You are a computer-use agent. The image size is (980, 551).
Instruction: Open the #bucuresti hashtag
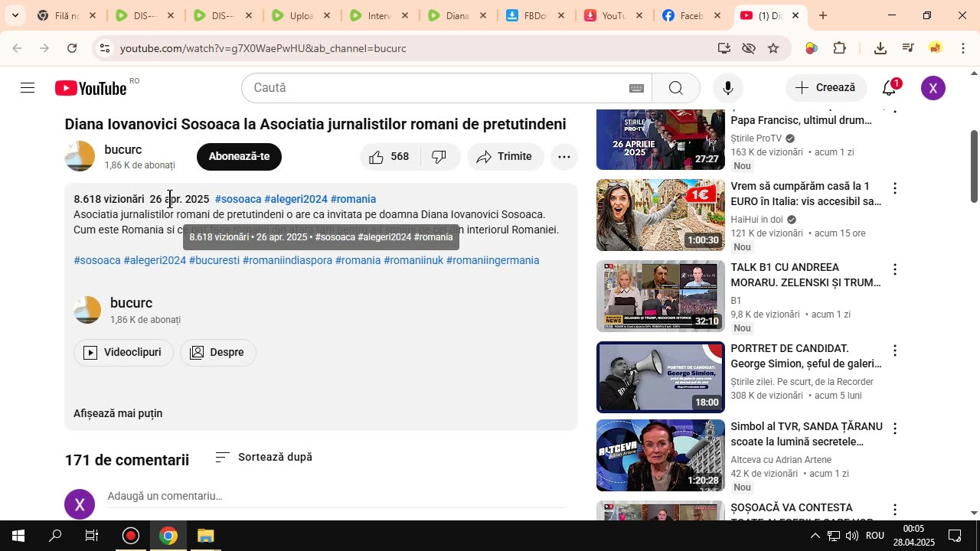tap(214, 260)
